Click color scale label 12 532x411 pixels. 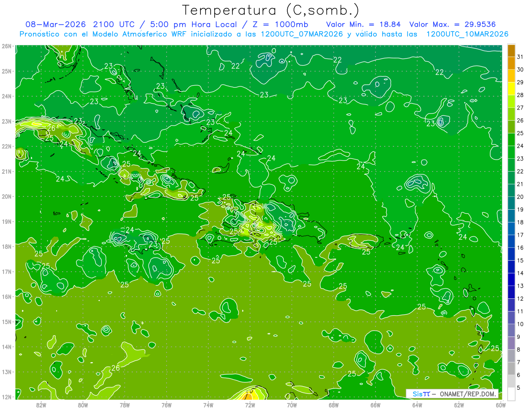click(x=520, y=298)
